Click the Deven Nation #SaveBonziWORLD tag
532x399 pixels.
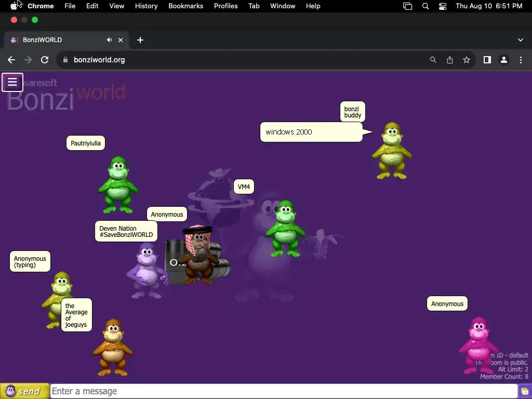coord(126,231)
